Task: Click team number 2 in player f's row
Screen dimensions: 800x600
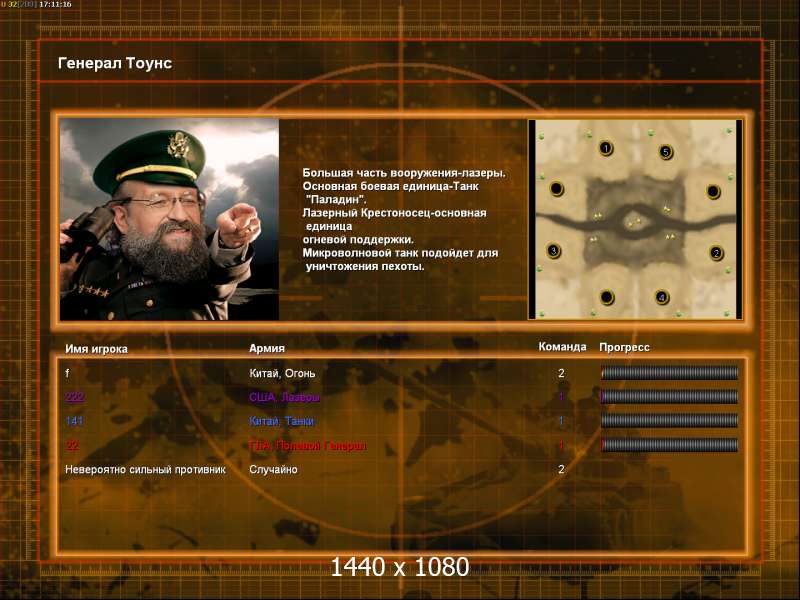Action: (x=561, y=373)
